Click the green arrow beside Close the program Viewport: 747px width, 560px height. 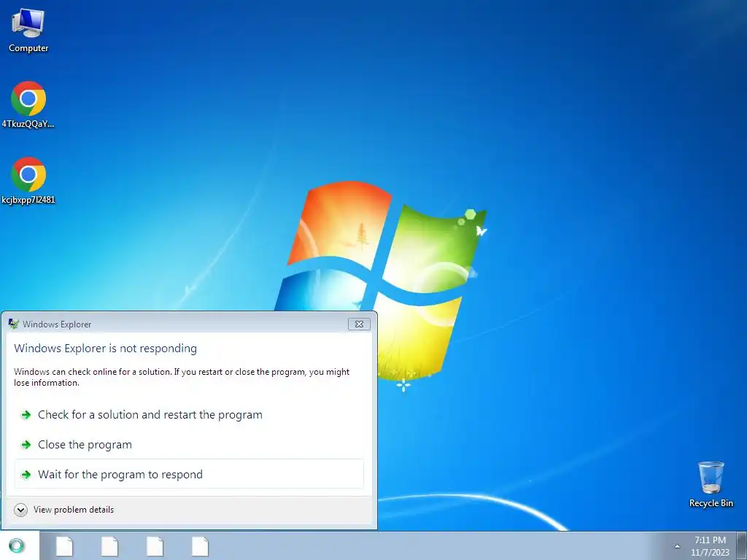[26, 445]
